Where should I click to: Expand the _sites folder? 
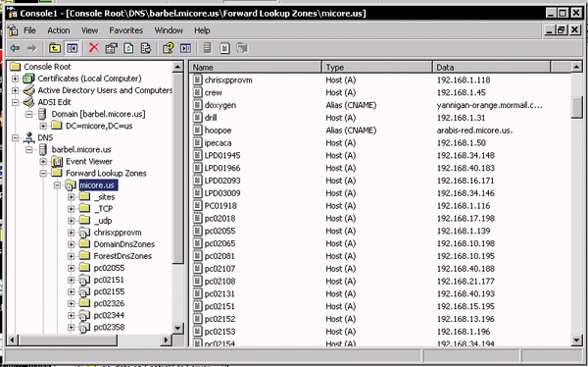point(71,197)
